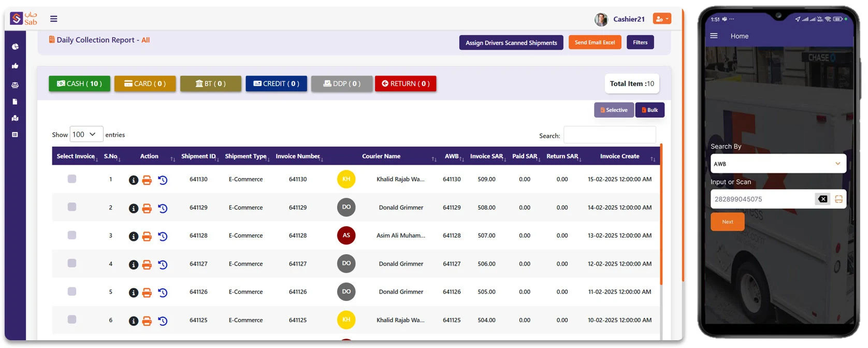Sort by Select Invoice column
The image size is (868, 348).
pos(76,156)
